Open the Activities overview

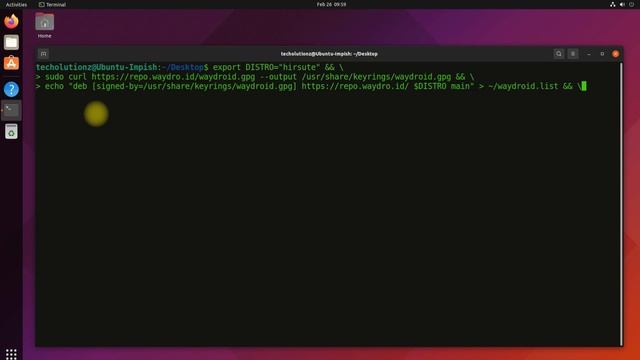pos(16,4)
